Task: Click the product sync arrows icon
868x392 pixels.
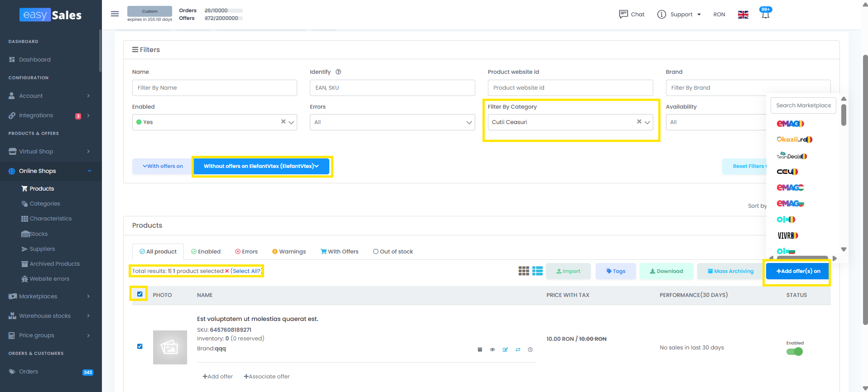Action: 518,349
